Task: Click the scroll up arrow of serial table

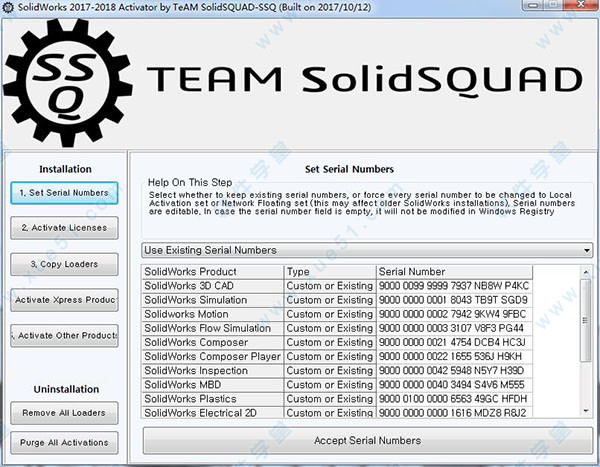Action: [x=586, y=272]
